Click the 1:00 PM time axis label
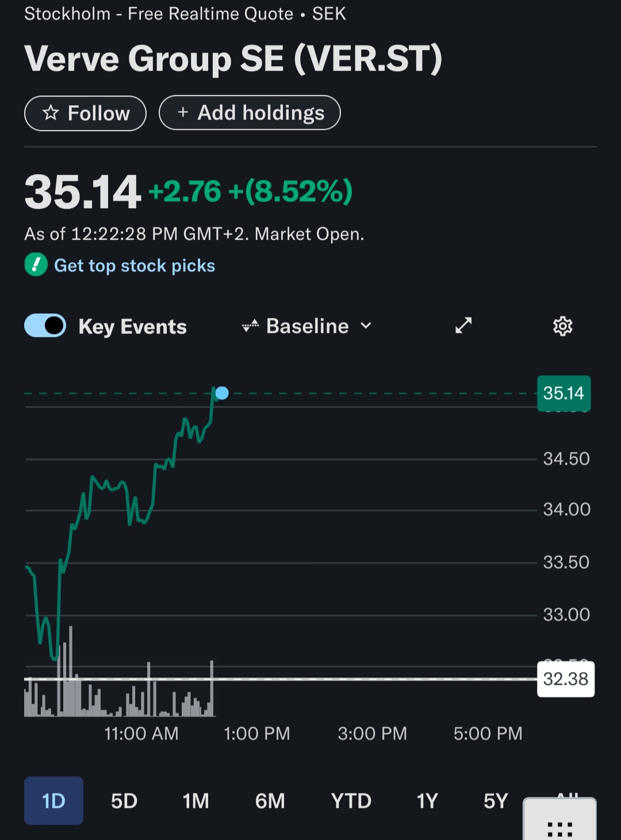This screenshot has width=621, height=840. (257, 734)
